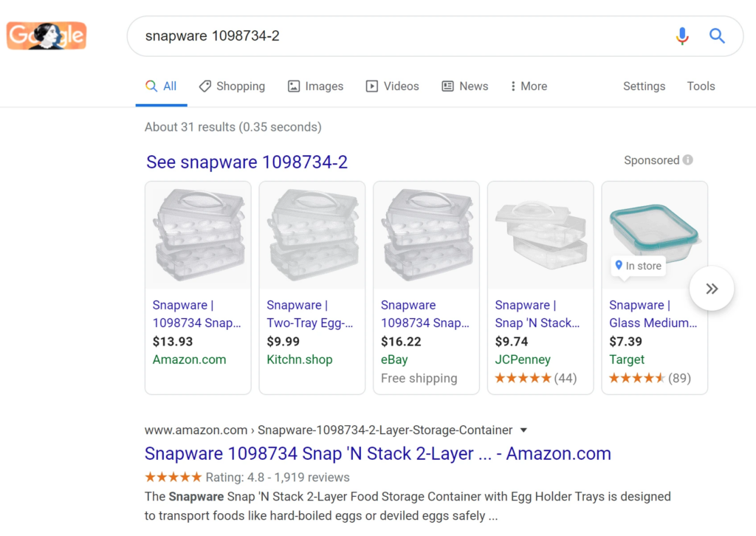Click the star rating for the Target listing
Viewport: 756px width, 536px height.
636,377
